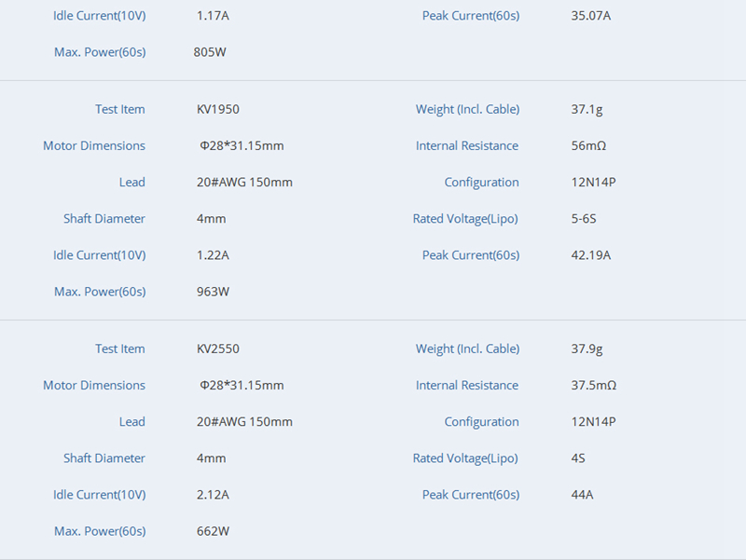
Task: Click the 1.22A idle current value
Action: tap(213, 255)
